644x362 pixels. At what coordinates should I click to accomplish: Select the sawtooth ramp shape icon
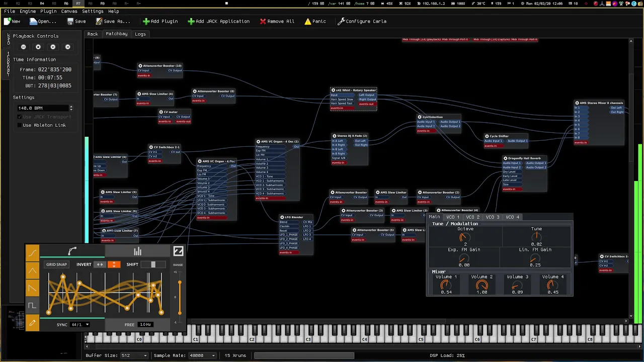click(32, 289)
